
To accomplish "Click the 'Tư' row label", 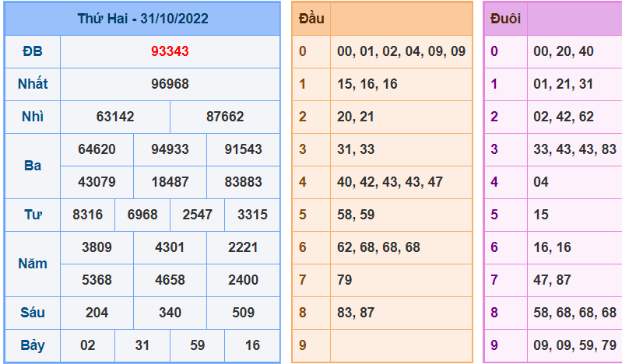I will pos(33,215).
